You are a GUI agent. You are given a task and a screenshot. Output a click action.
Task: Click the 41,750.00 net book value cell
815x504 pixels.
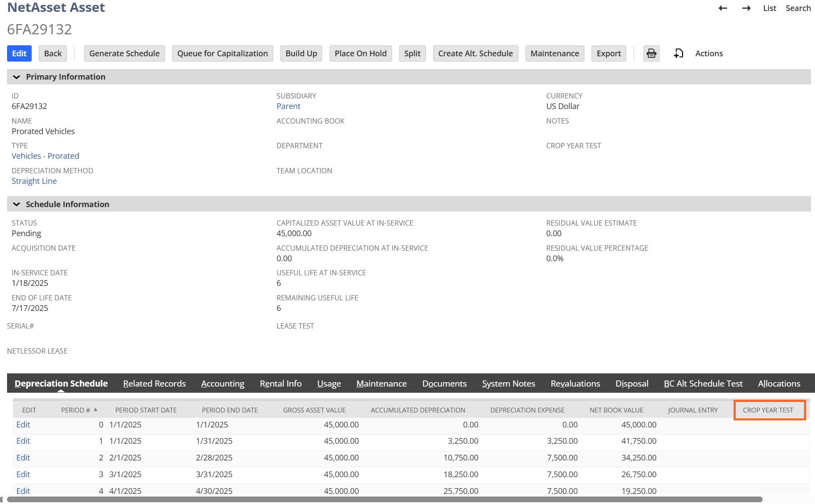tap(639, 441)
